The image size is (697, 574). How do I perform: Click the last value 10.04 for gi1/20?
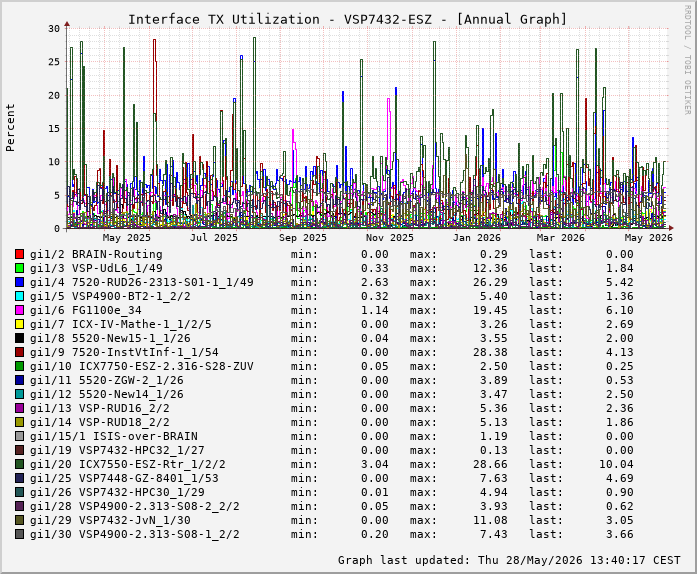coord(616,464)
